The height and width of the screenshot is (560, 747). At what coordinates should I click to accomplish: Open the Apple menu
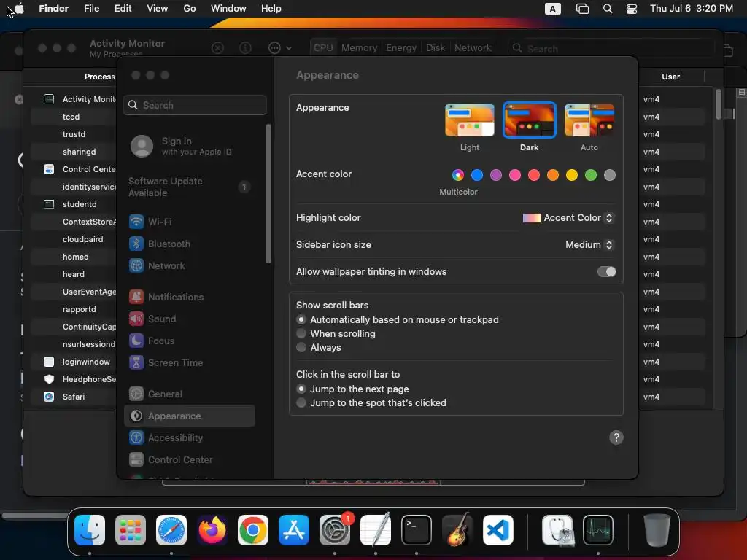pyautogui.click(x=20, y=9)
